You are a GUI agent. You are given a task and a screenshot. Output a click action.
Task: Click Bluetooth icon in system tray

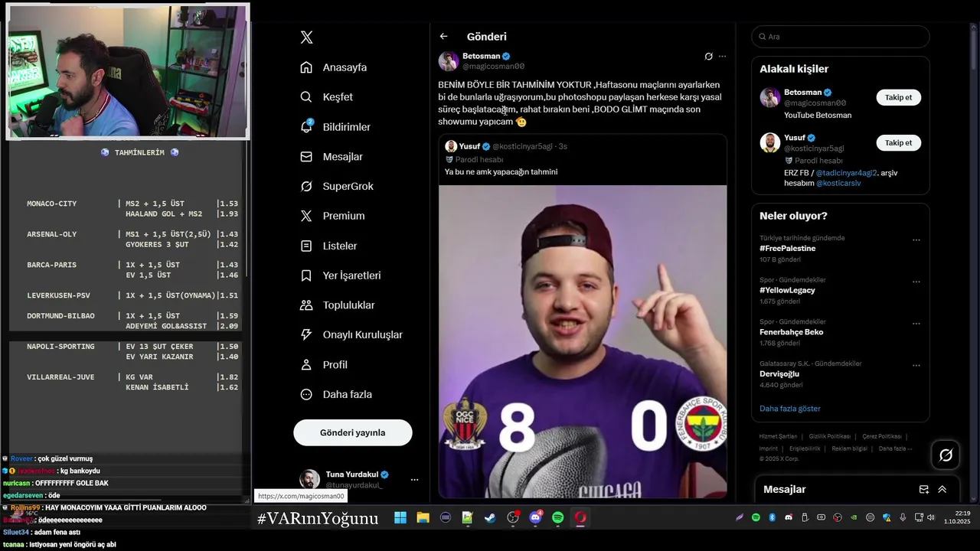(773, 517)
